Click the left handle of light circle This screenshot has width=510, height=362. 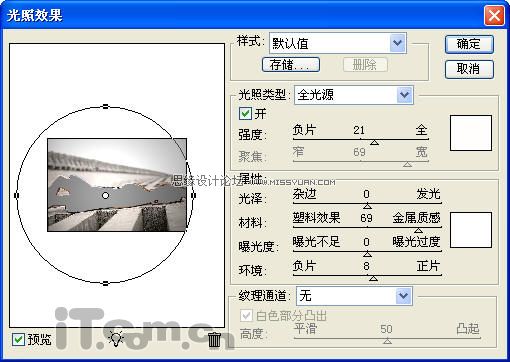point(17,195)
